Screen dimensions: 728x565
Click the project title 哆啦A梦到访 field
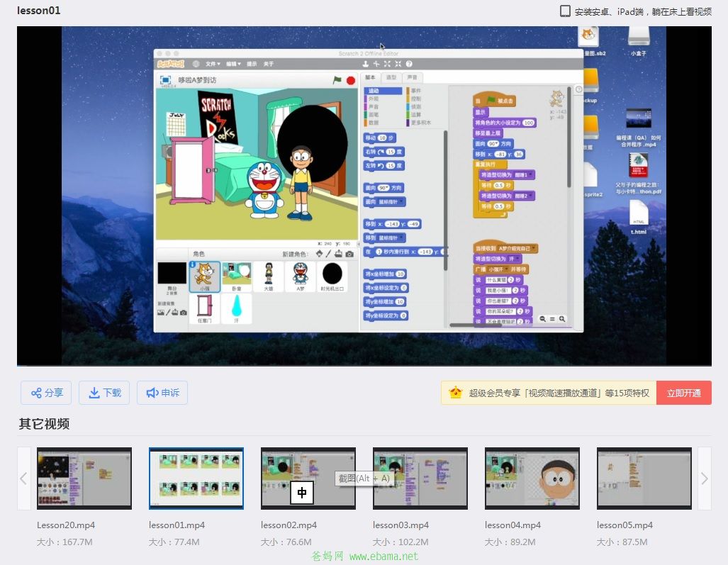click(197, 80)
